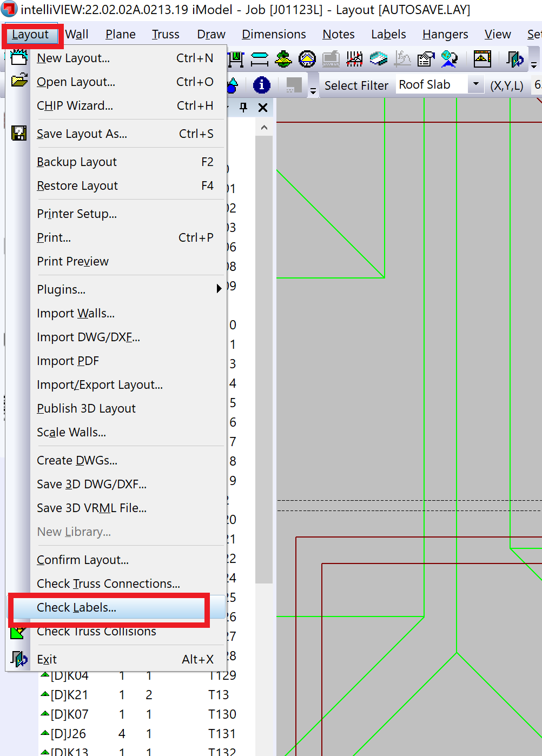Click Save Layout As menu item
The width and height of the screenshot is (542, 756).
click(82, 134)
